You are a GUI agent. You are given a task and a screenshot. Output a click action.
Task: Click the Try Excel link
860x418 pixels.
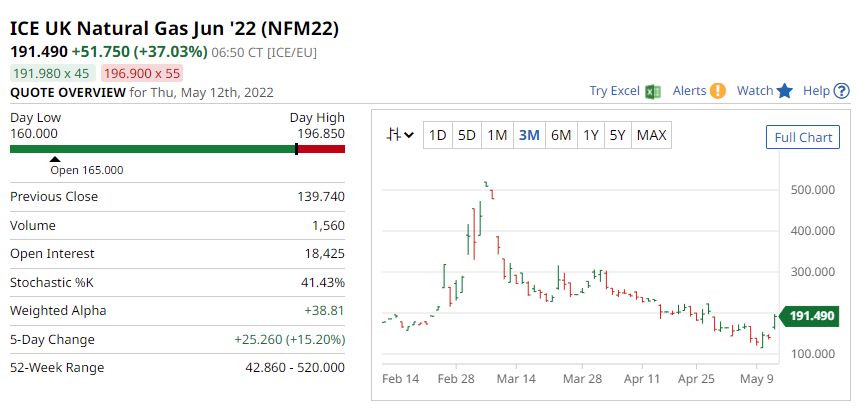(x=615, y=91)
